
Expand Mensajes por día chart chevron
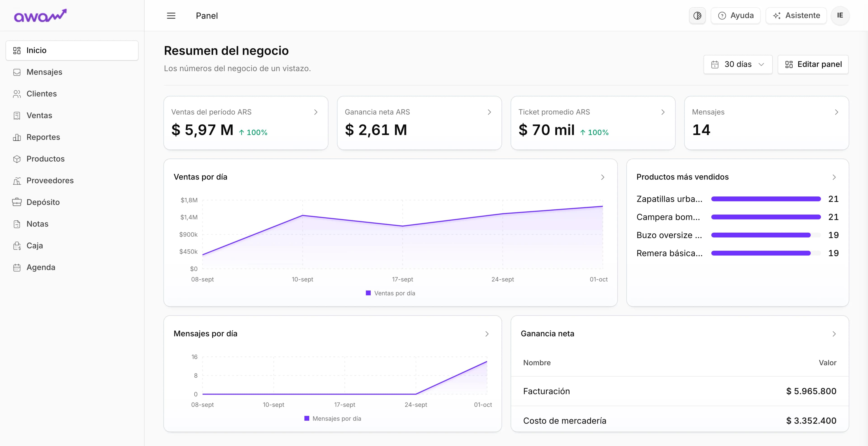coord(487,334)
